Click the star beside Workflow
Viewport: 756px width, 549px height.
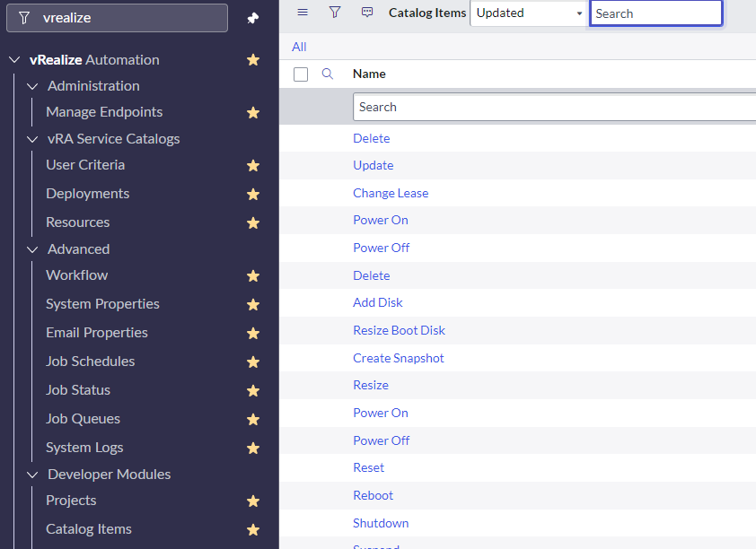253,276
